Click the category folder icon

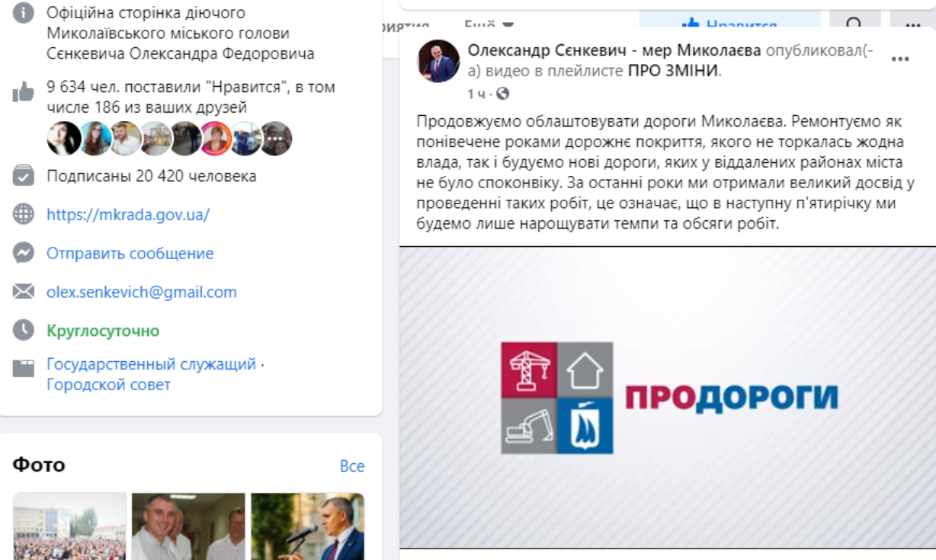click(24, 369)
